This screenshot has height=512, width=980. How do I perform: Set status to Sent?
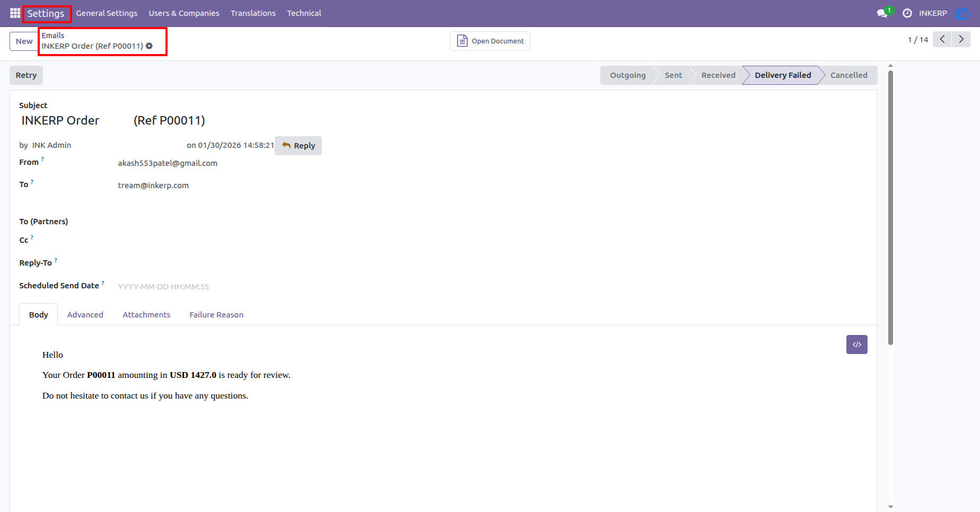[673, 75]
